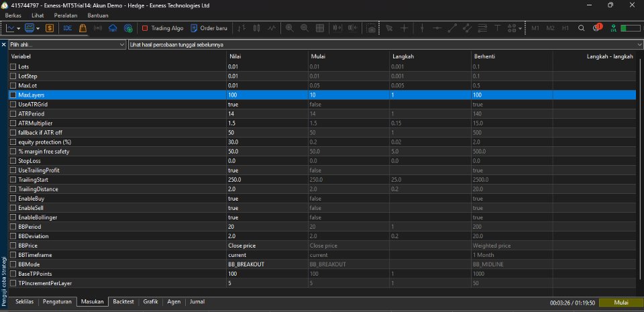
Task: Click the zoom in magnifier icon
Action: click(290, 28)
